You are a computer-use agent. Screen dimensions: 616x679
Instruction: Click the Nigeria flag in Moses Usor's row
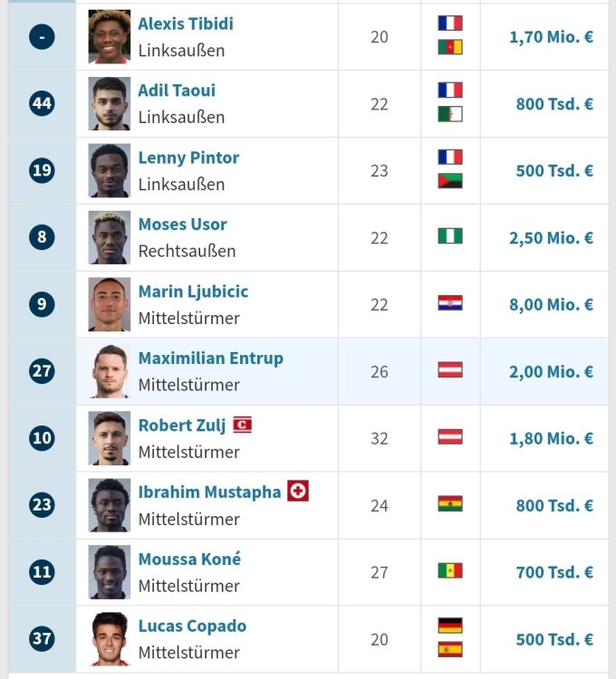449,236
